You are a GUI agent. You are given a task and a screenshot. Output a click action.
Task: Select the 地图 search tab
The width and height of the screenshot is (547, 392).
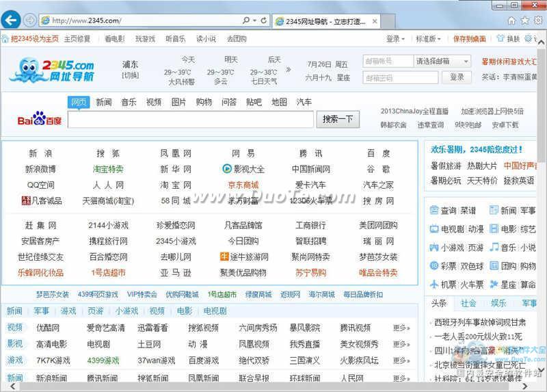(279, 102)
